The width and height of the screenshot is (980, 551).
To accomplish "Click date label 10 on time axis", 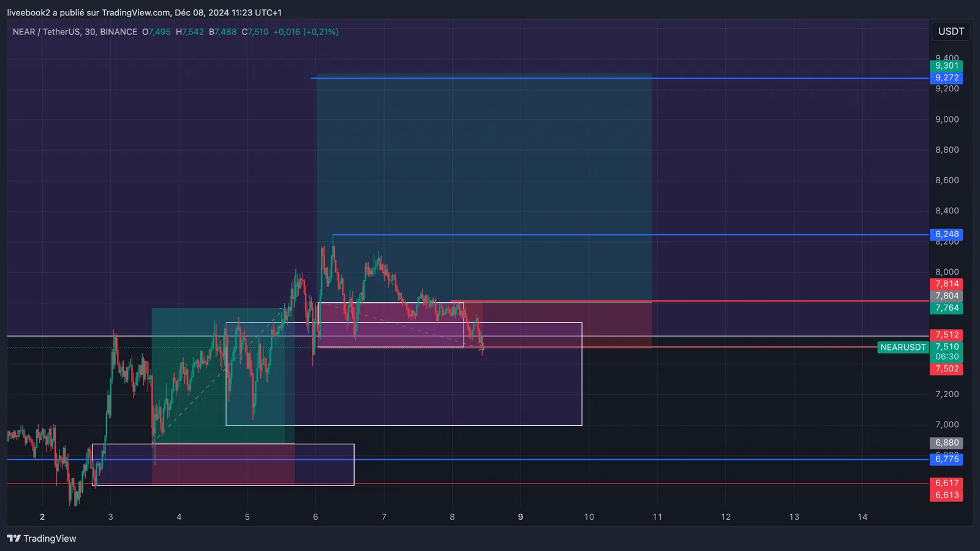I will click(x=589, y=517).
